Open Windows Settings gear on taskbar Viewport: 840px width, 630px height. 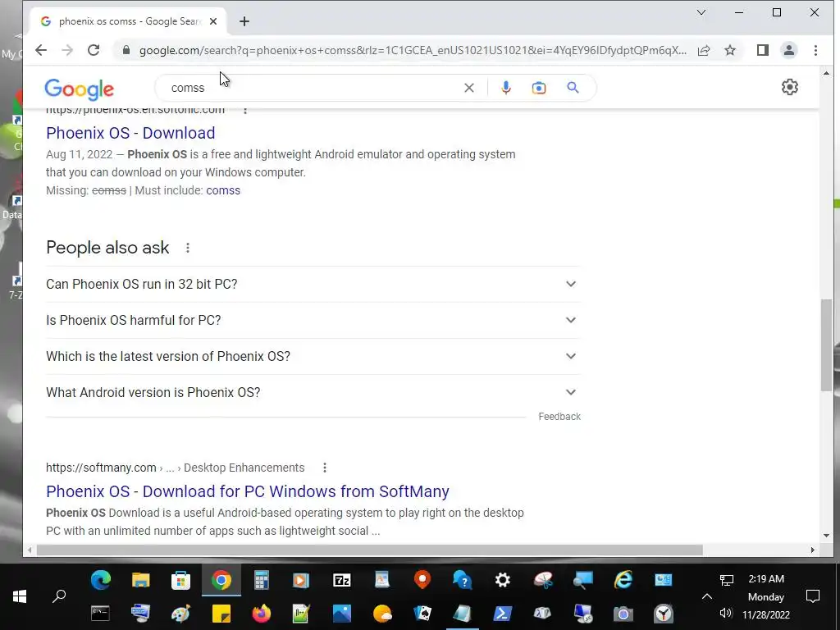click(x=503, y=580)
